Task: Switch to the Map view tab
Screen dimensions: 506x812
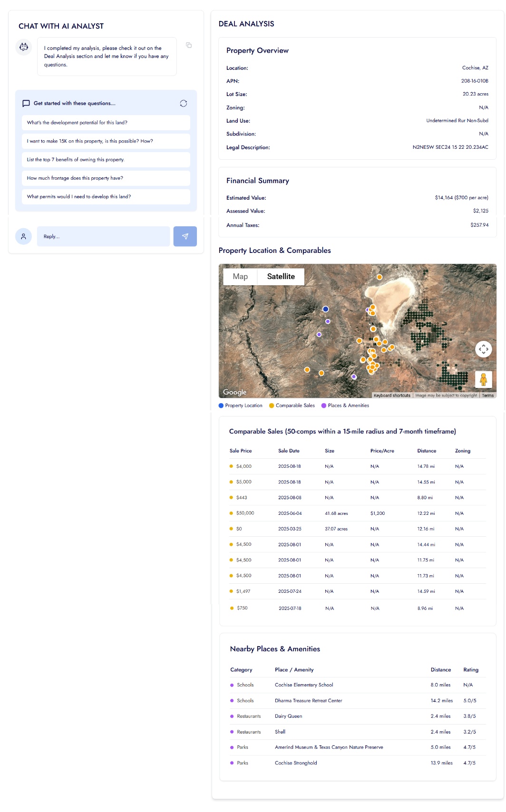Action: 240,277
